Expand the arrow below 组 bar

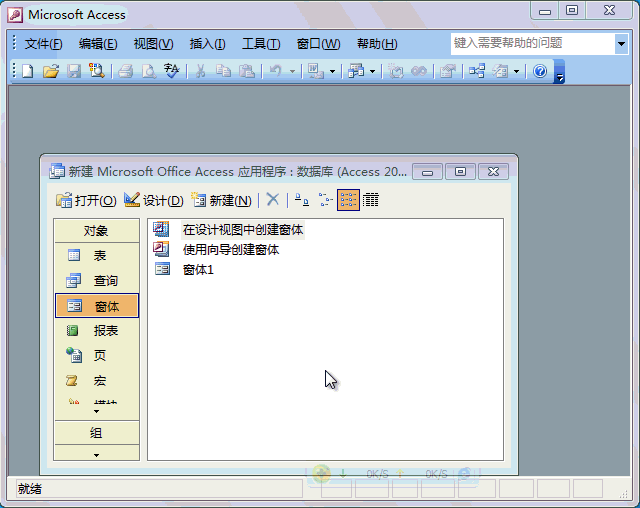click(96, 455)
